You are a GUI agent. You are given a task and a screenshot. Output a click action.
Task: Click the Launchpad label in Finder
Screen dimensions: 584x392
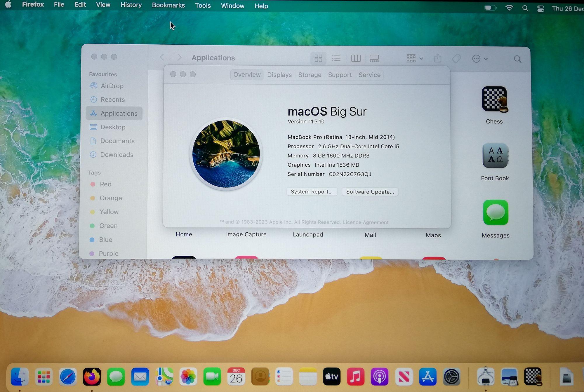point(308,235)
